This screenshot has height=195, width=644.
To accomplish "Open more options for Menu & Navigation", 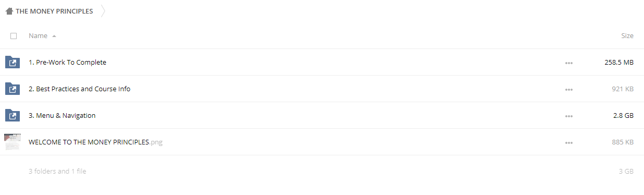I will (568, 116).
